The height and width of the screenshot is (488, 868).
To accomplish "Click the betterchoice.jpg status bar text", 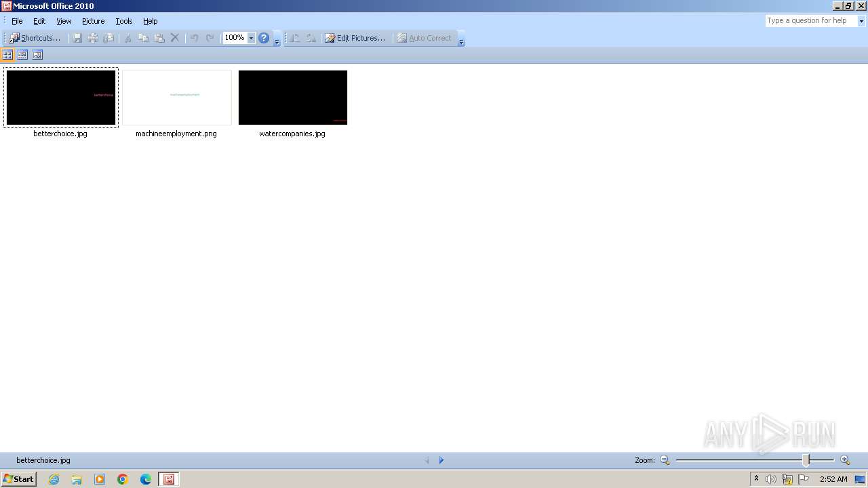I will point(43,460).
